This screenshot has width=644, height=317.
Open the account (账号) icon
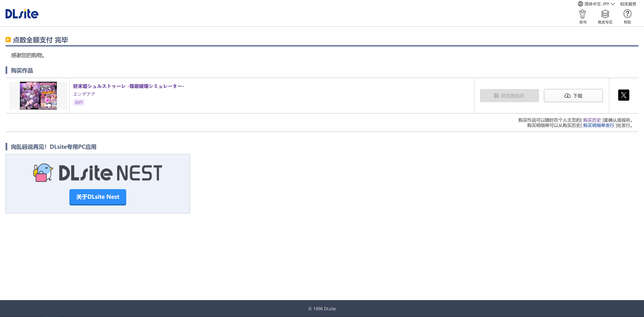click(583, 17)
